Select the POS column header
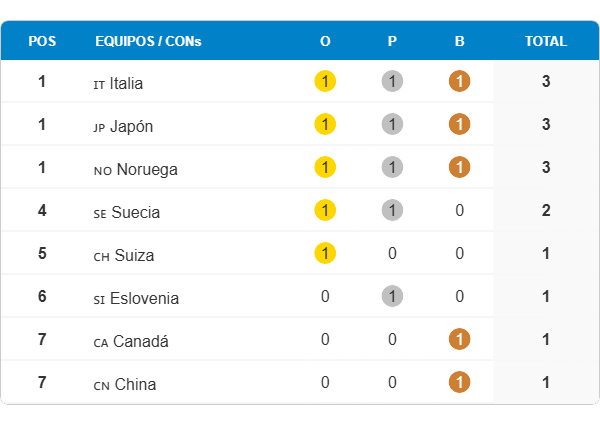600x425 pixels. [42, 41]
